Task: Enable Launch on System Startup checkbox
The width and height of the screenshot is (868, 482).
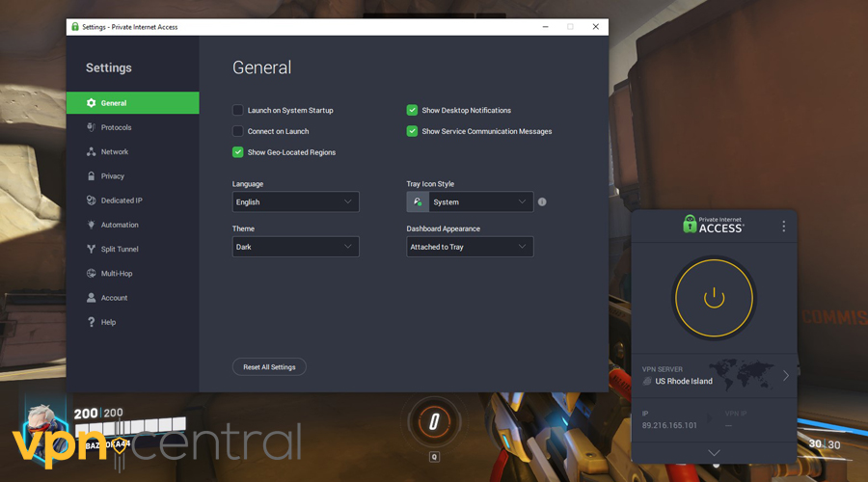Action: [237, 110]
